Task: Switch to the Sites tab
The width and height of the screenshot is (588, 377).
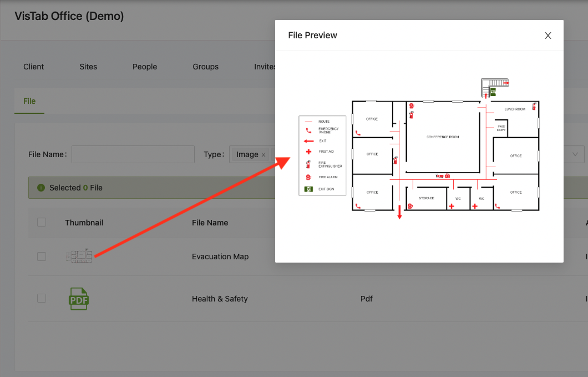Action: coord(88,67)
